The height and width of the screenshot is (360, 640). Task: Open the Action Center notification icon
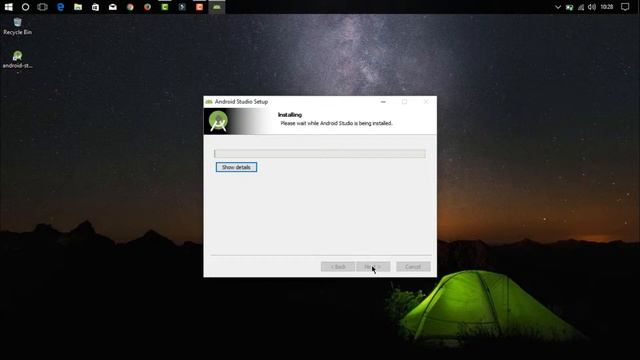625,7
